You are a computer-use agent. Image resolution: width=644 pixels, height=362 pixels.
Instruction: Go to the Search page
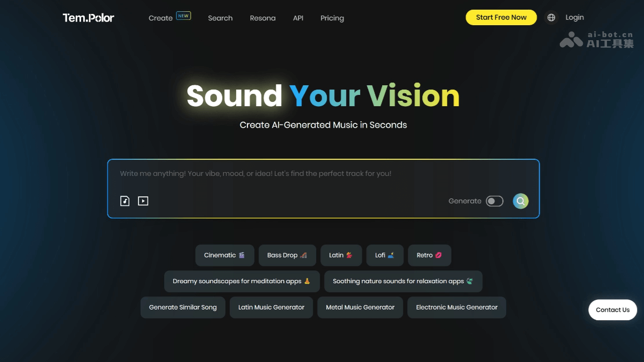(x=220, y=18)
